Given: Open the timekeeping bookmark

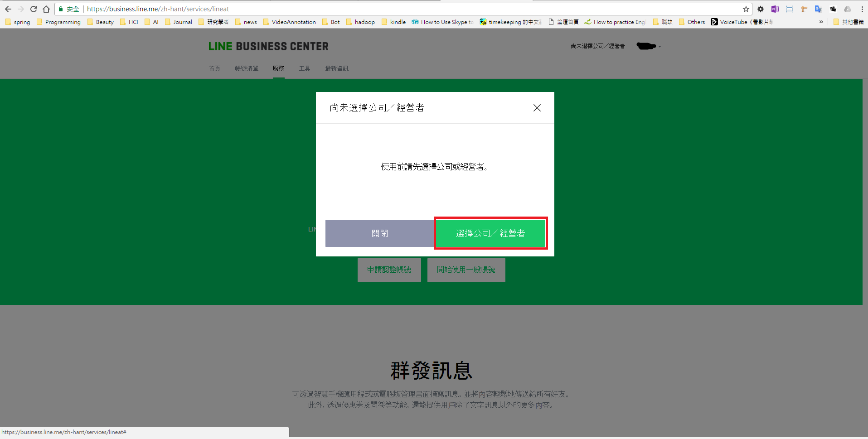Looking at the screenshot, I should point(511,22).
